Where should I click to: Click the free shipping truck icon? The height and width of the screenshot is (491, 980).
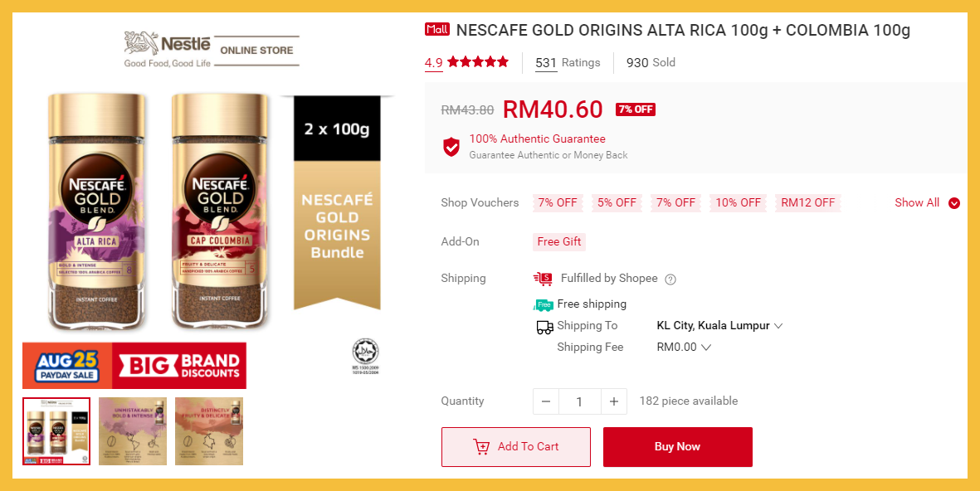[544, 304]
